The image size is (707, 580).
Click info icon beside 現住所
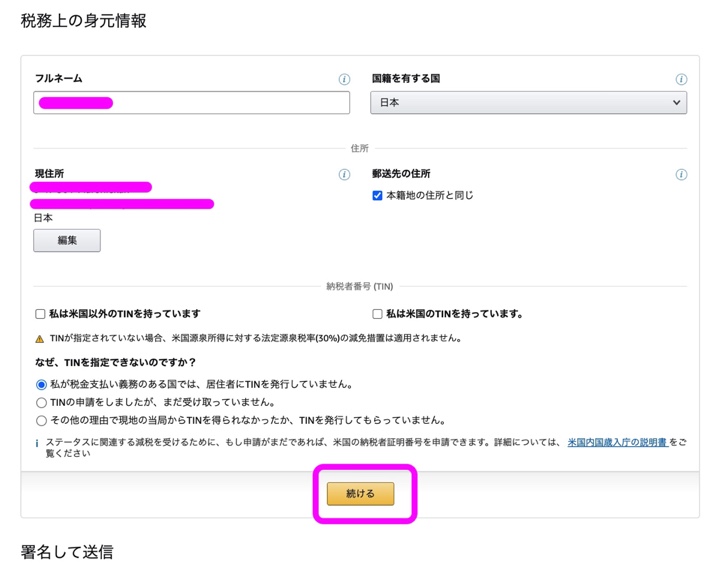pos(344,174)
